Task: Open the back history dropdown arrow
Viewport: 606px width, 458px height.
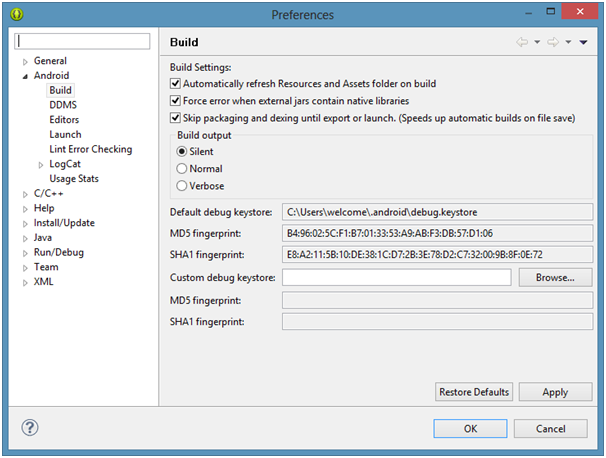Action: (537, 42)
